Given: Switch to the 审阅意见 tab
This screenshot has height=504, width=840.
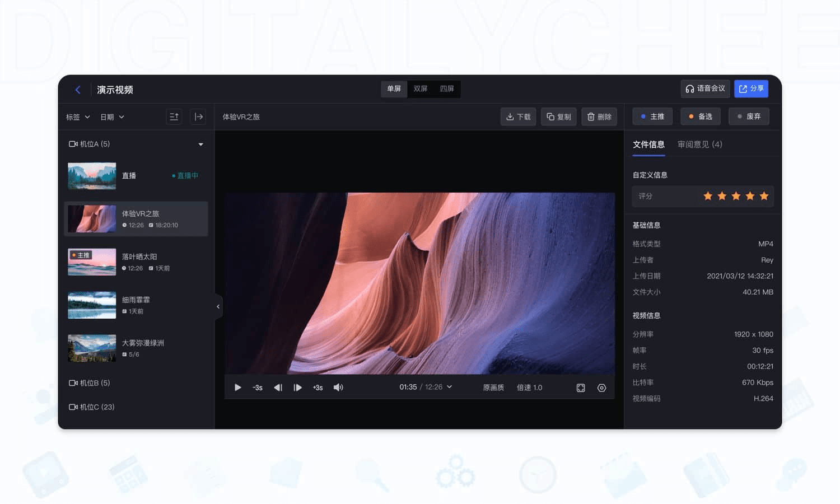Looking at the screenshot, I should click(700, 144).
